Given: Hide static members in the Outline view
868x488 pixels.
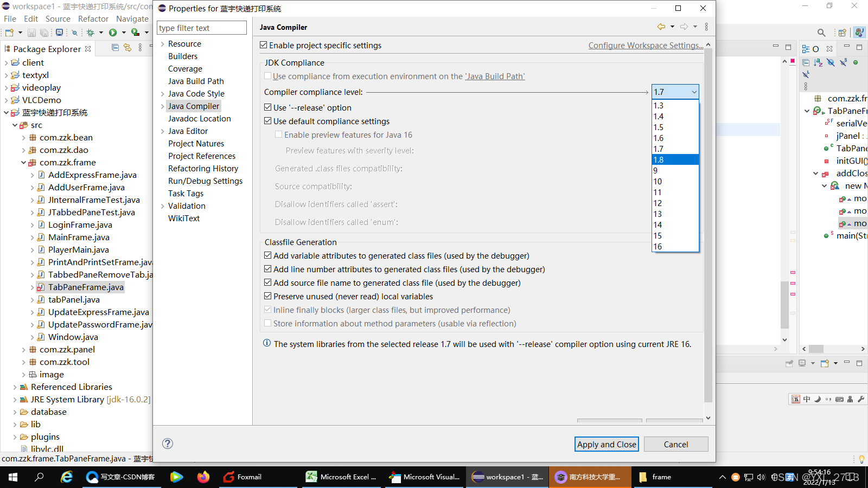Looking at the screenshot, I should pyautogui.click(x=843, y=62).
